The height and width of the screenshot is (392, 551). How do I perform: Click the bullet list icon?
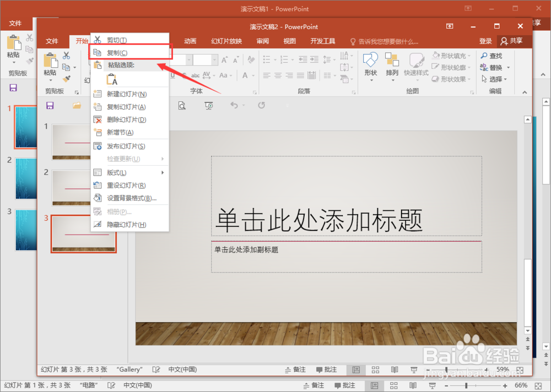267,59
